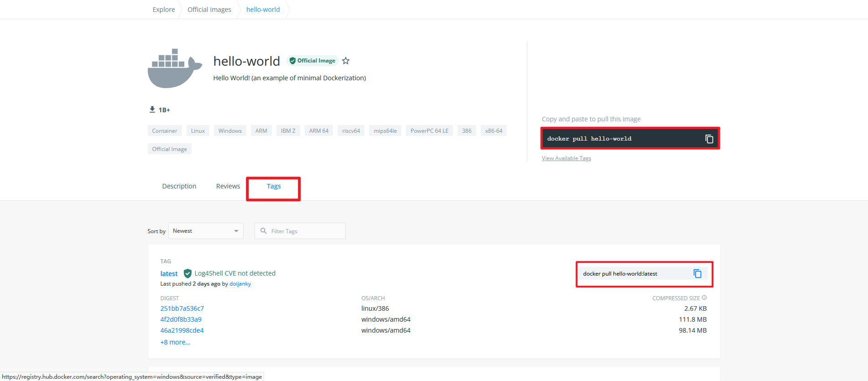Select the mips64le category chip

(x=385, y=130)
